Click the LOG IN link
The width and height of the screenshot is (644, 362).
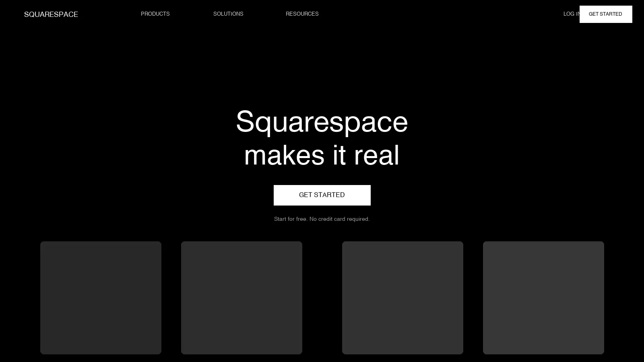point(571,14)
